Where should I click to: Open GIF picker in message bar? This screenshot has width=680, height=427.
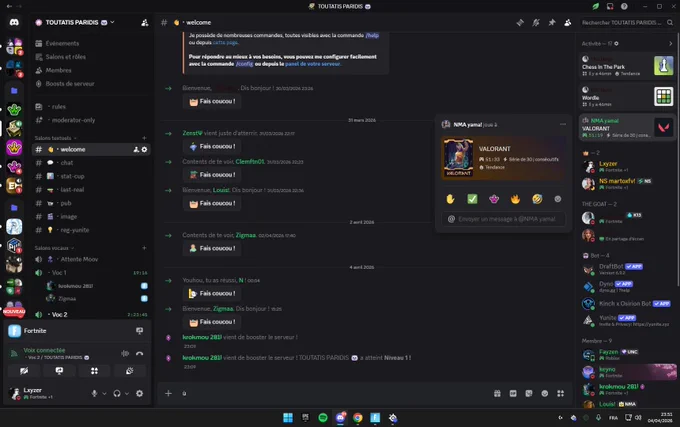click(513, 393)
